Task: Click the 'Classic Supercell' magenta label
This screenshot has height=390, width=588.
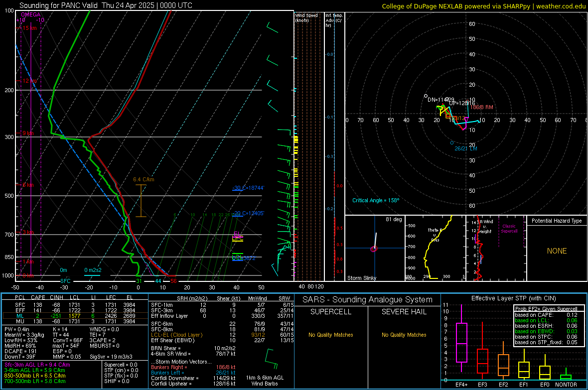Action: click(509, 229)
